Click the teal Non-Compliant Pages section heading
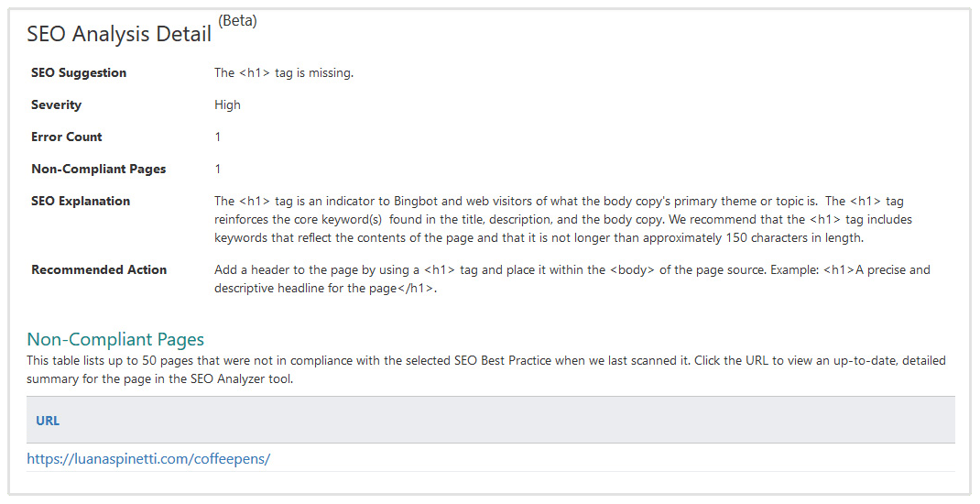This screenshot has height=504, width=980. coord(115,340)
